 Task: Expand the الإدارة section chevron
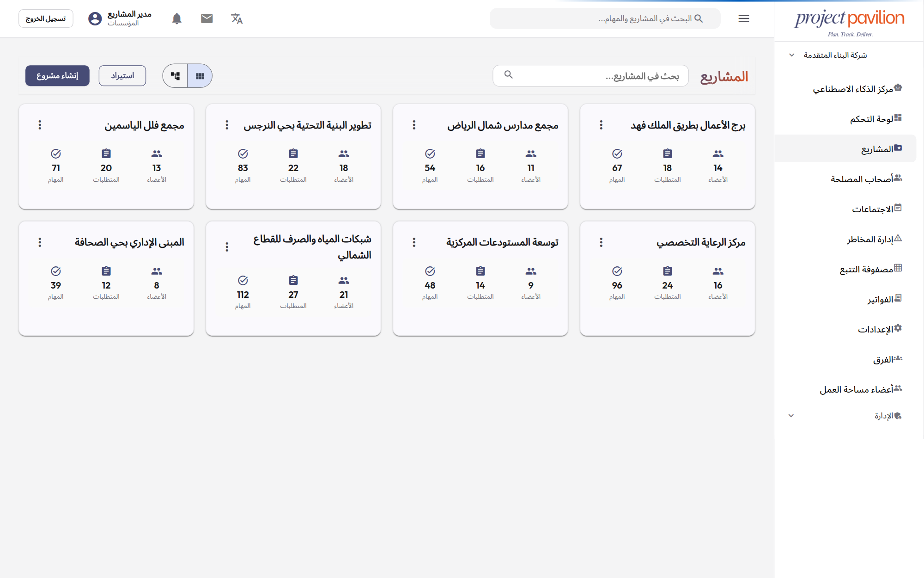[791, 416]
